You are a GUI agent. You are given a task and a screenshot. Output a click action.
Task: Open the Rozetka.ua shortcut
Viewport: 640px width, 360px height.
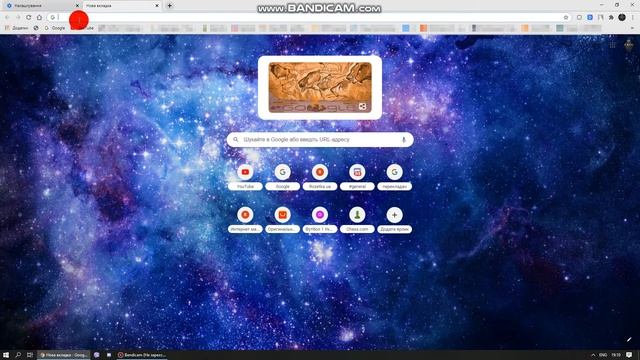[x=320, y=178]
